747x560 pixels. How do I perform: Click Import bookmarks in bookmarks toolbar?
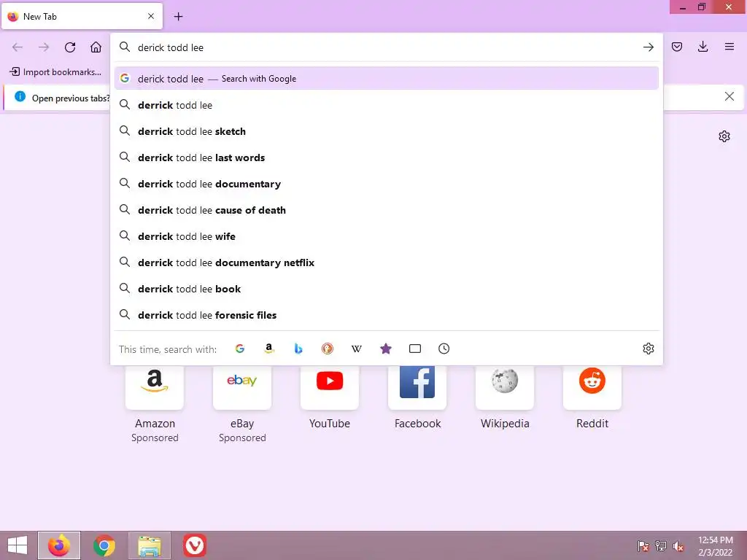coord(55,72)
